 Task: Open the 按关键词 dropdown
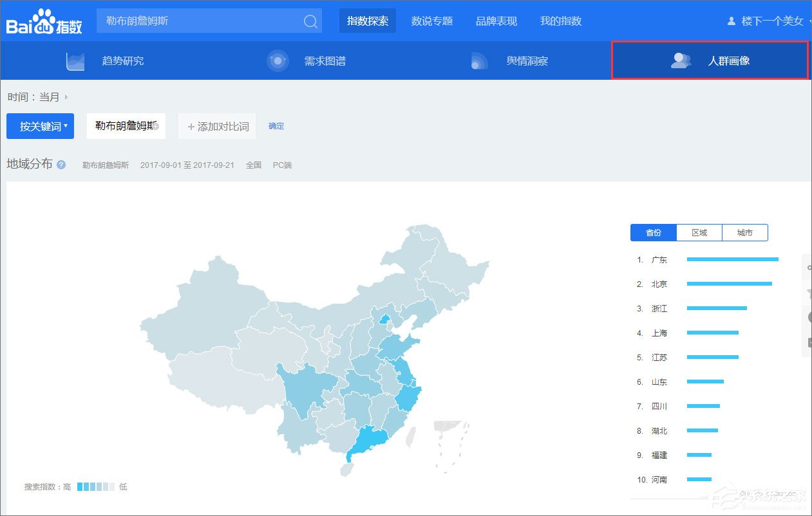[40, 126]
